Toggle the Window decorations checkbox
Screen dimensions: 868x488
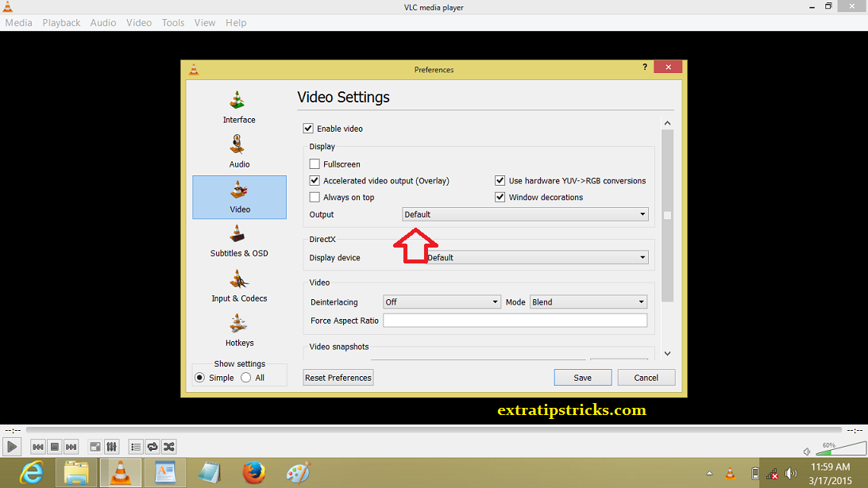coord(500,197)
